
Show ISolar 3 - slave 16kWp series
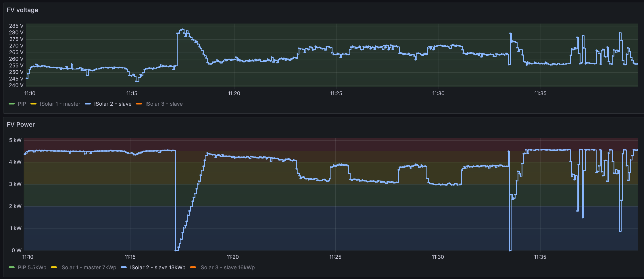pos(227,268)
